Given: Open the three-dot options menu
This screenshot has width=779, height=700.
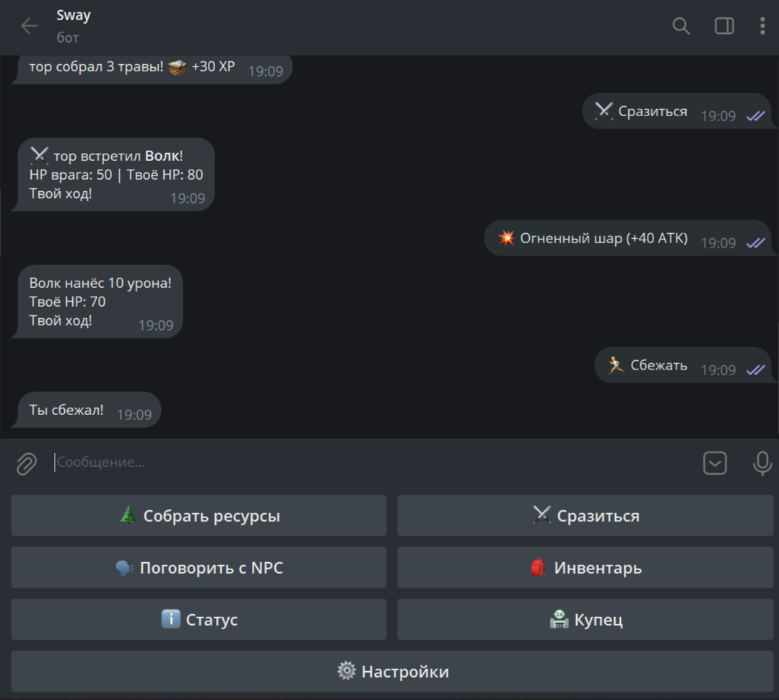Looking at the screenshot, I should 762,26.
